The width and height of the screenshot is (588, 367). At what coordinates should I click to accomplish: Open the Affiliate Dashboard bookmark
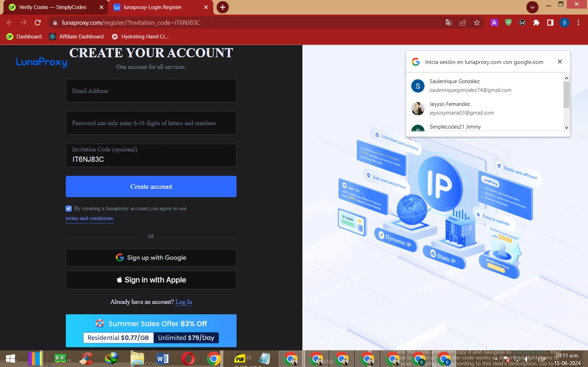tap(76, 36)
